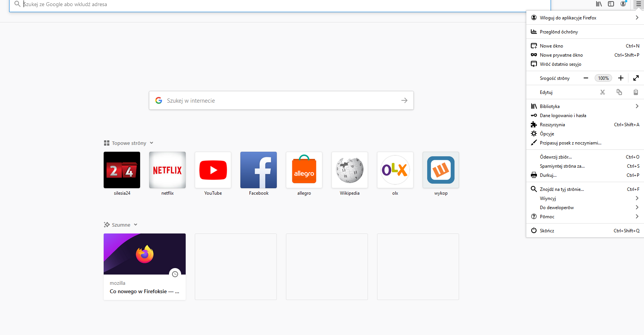Click the paste clipboard icon in Edytuj row
The width and height of the screenshot is (644, 335).
pyautogui.click(x=636, y=92)
